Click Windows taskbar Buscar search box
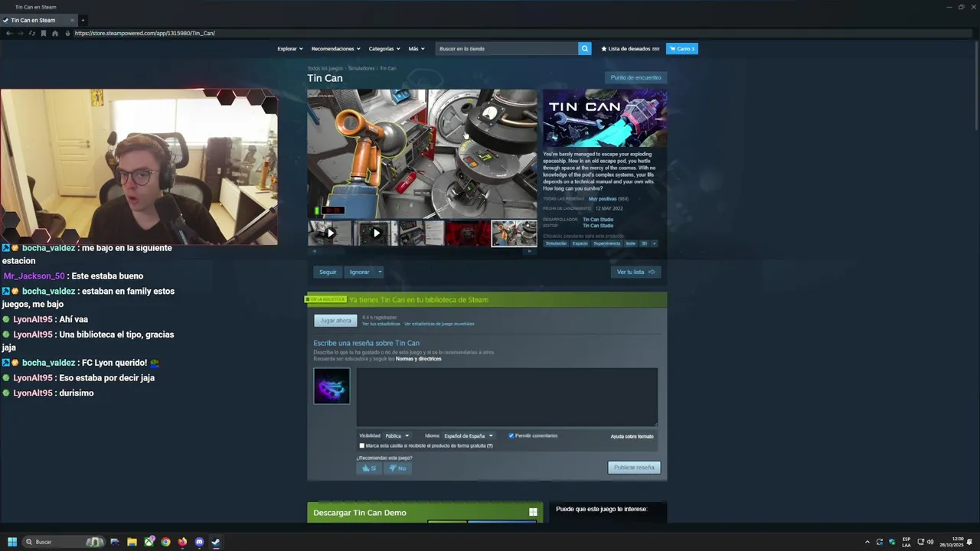980x551 pixels. tap(64, 542)
